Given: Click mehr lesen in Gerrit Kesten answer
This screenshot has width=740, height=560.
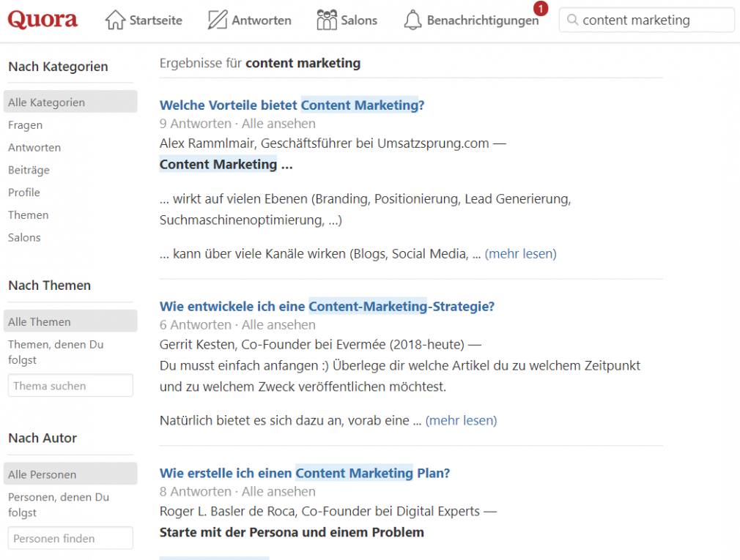Looking at the screenshot, I should [x=461, y=420].
